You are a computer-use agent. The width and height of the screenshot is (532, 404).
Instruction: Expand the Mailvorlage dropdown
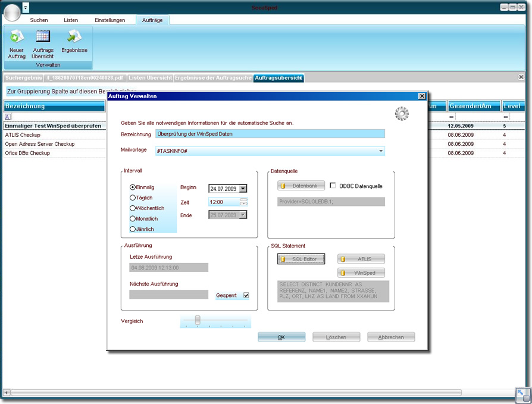(x=380, y=151)
